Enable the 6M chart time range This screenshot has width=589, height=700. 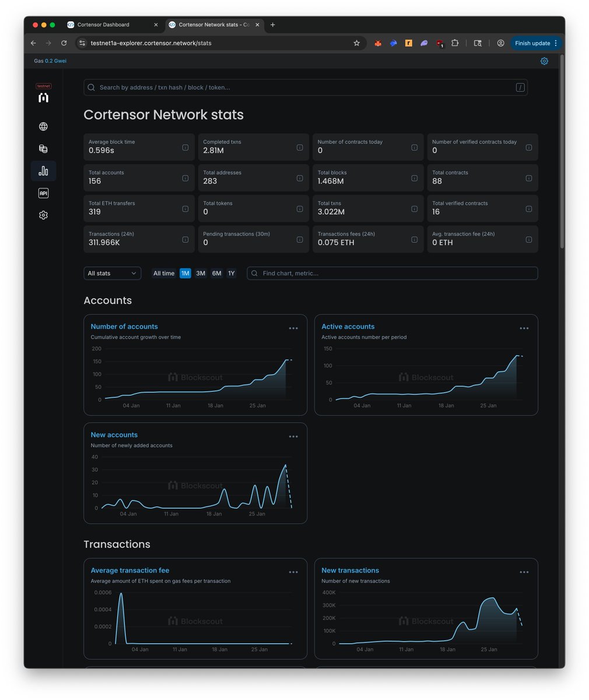tap(216, 273)
